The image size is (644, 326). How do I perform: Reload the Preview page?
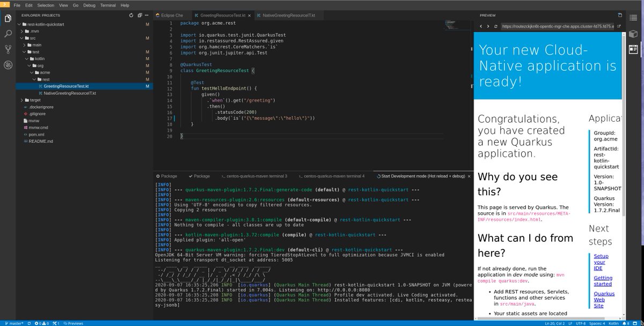point(496,26)
